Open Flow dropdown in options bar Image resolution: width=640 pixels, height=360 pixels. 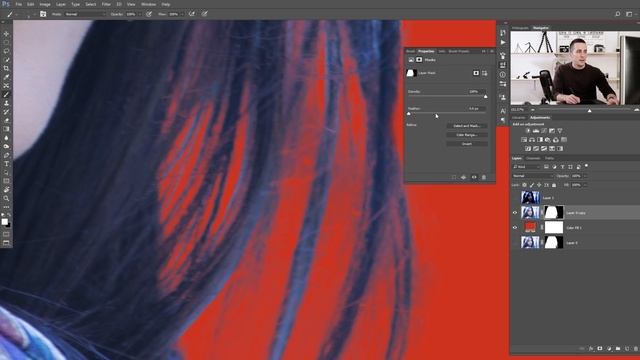182,14
